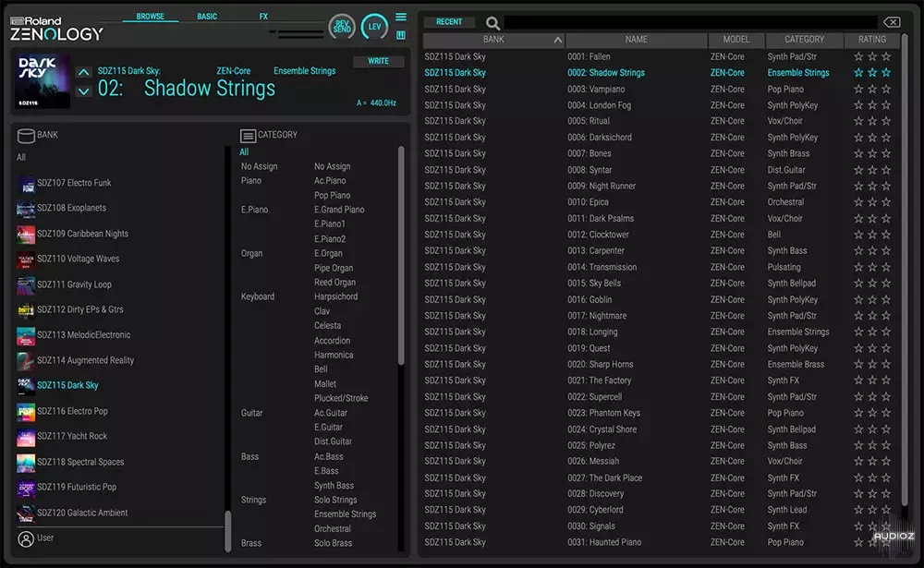924x568 pixels.
Task: Click the SDZ120 Galactic Ambient bank thumbnail
Action: click(x=26, y=514)
